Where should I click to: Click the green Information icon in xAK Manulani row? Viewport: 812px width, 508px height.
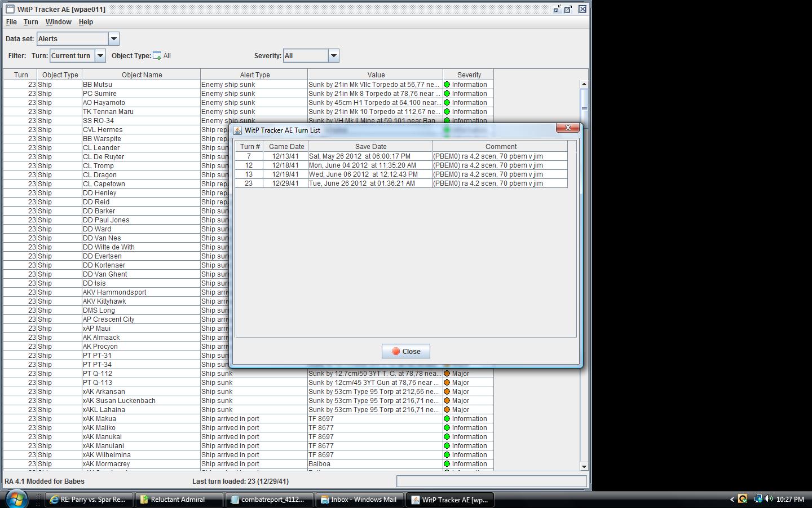[x=447, y=446]
